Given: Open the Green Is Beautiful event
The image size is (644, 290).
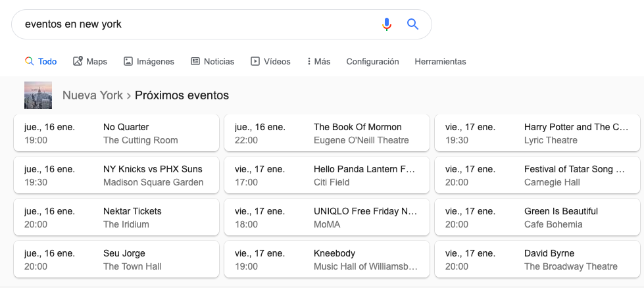Looking at the screenshot, I should [x=537, y=217].
